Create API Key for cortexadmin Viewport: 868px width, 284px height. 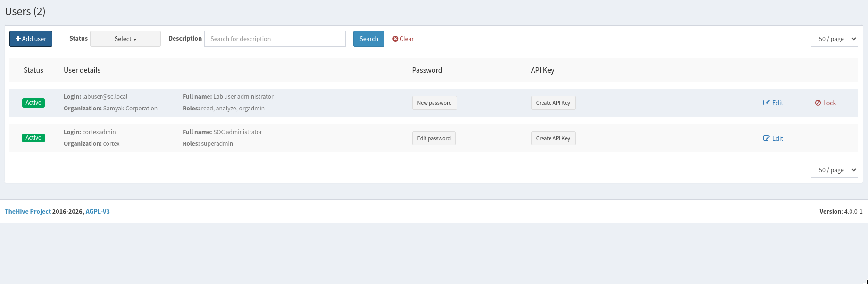pyautogui.click(x=553, y=138)
